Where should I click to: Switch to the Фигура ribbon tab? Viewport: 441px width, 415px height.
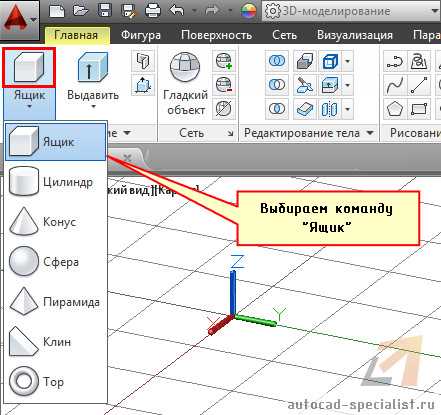click(141, 35)
